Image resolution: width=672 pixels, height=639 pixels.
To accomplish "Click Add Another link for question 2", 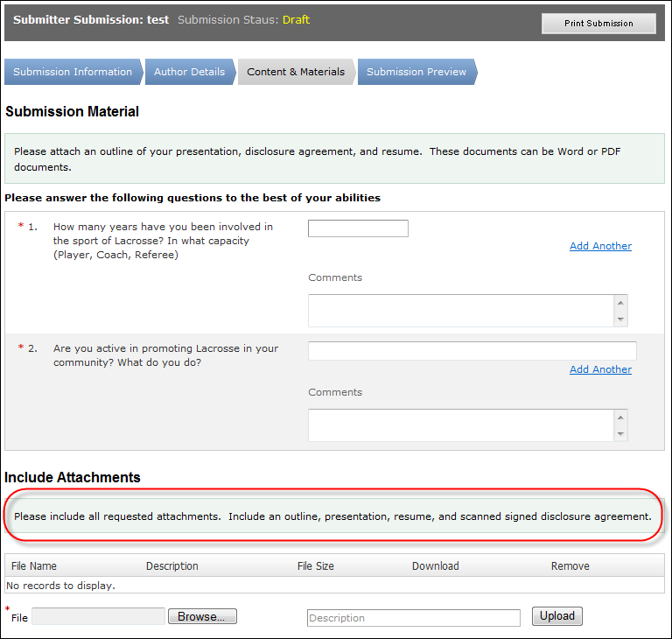I will pos(600,369).
